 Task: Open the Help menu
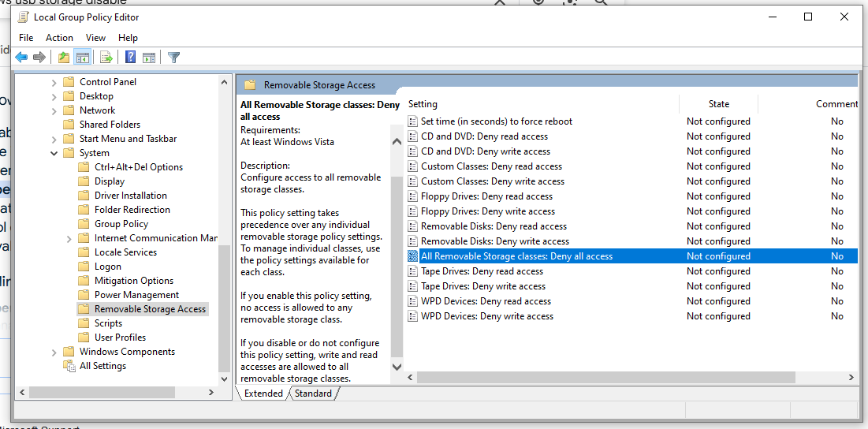(128, 38)
